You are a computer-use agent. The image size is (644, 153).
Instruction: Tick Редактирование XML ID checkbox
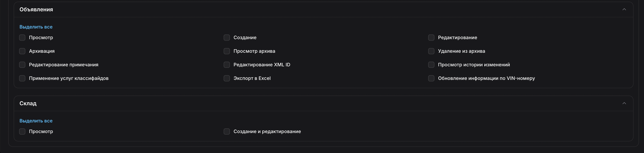tap(227, 65)
